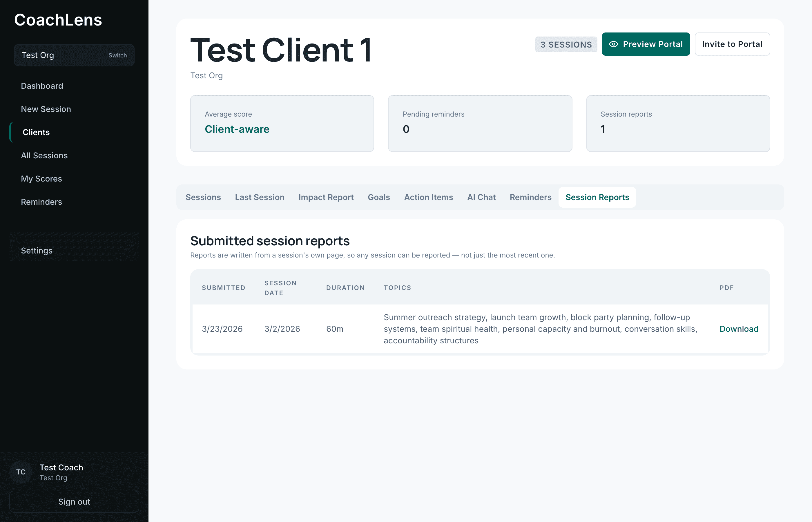
Task: Click the SUBMITTED column header
Action: click(224, 288)
